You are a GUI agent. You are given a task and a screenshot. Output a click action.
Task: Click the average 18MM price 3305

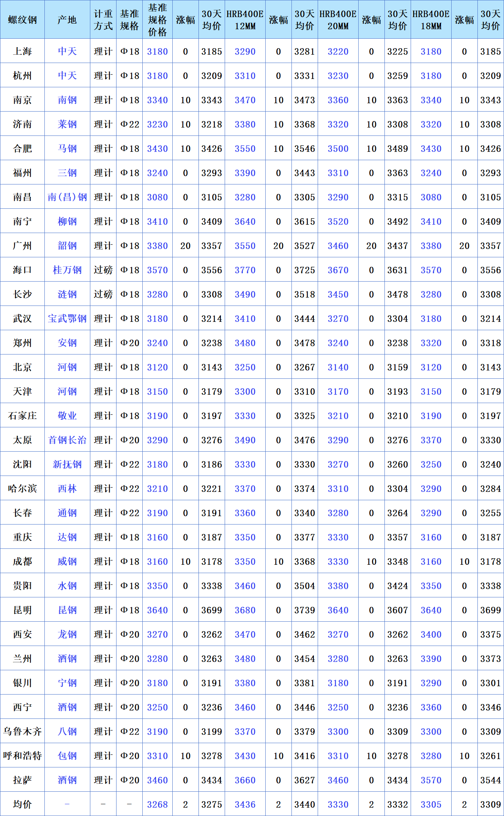pyautogui.click(x=431, y=804)
